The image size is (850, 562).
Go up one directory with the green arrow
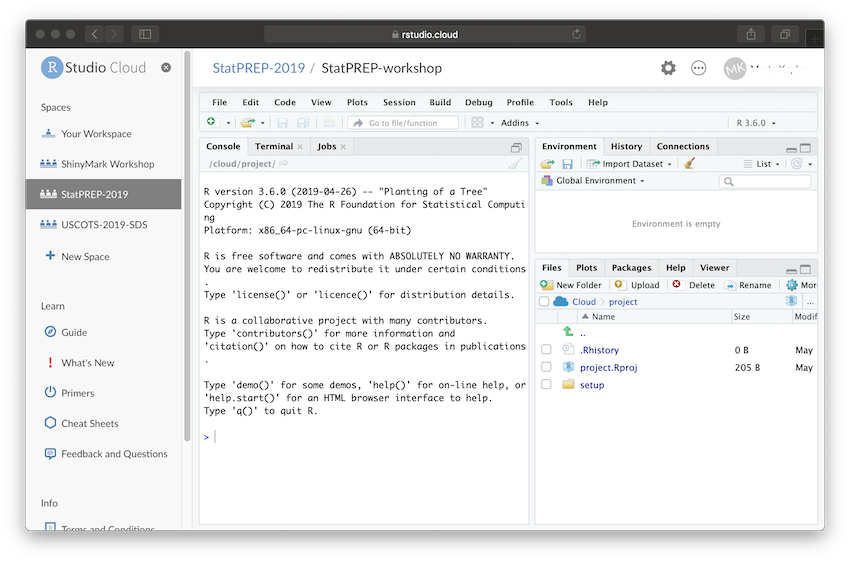tap(568, 331)
